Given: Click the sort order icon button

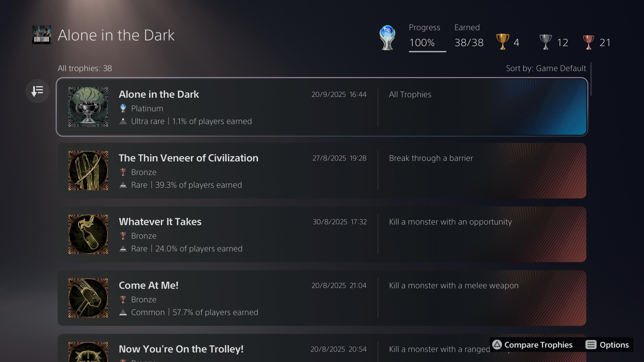Looking at the screenshot, I should 37,91.
